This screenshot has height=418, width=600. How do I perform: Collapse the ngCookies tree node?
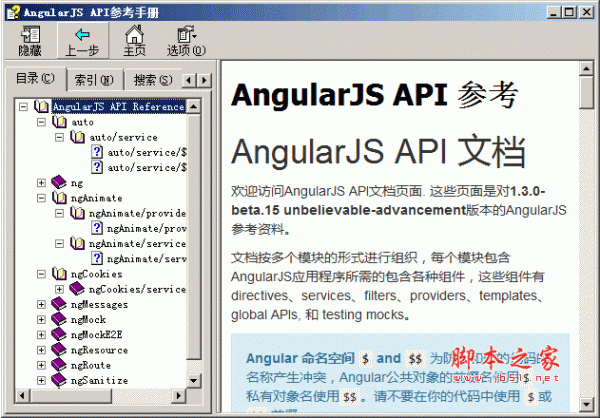41,274
